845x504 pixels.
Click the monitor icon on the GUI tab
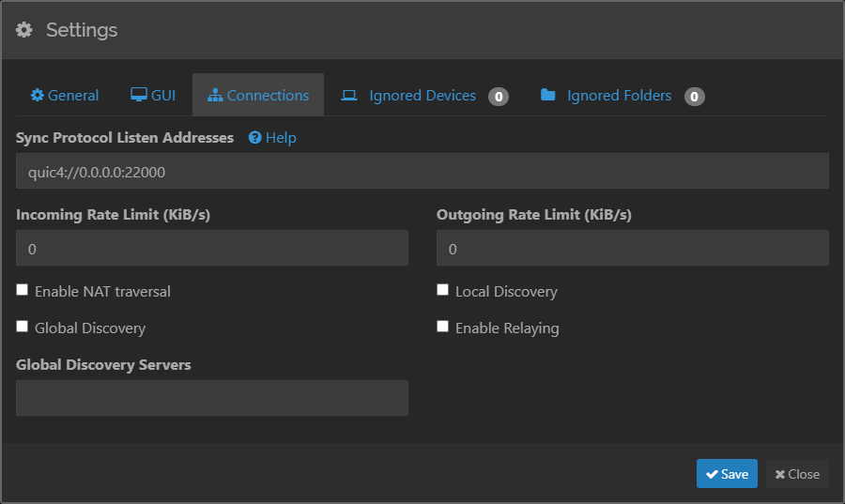(138, 96)
